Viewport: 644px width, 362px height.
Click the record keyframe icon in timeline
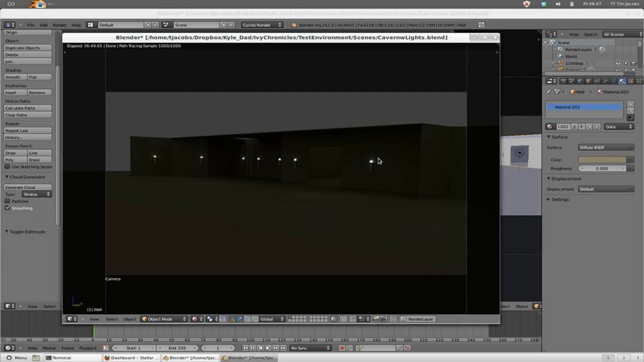pyautogui.click(x=341, y=348)
